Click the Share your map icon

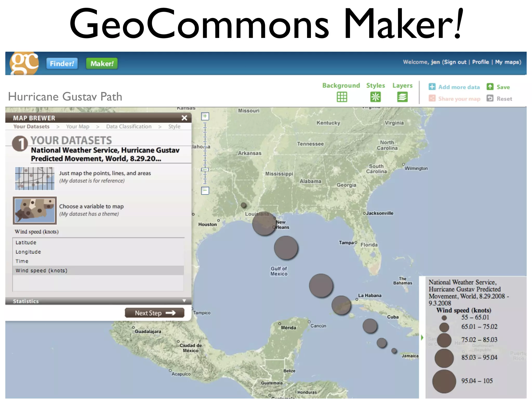pos(432,98)
